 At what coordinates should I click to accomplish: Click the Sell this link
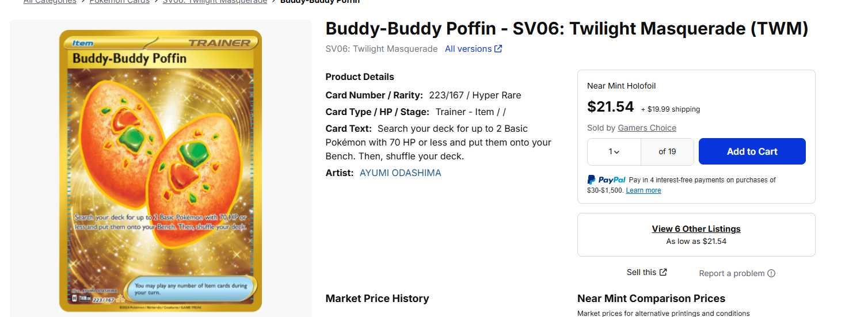click(641, 272)
